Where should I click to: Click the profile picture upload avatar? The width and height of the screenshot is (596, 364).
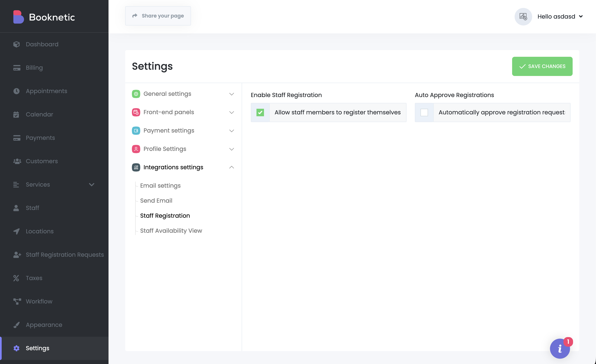[523, 17]
